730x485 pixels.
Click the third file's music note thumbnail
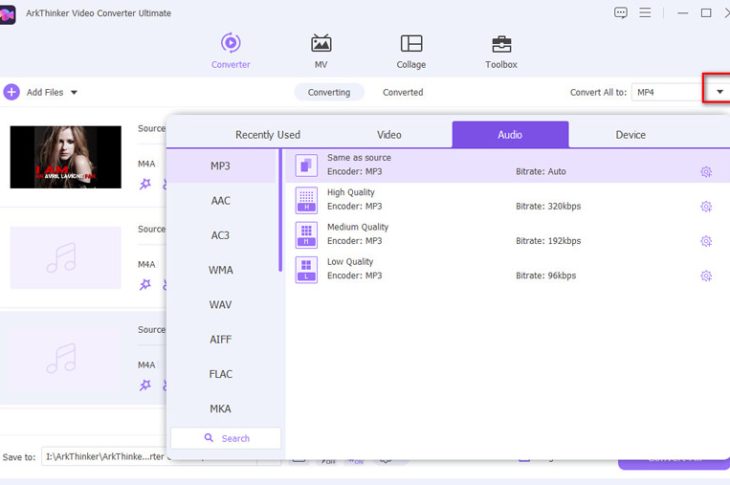[66, 358]
